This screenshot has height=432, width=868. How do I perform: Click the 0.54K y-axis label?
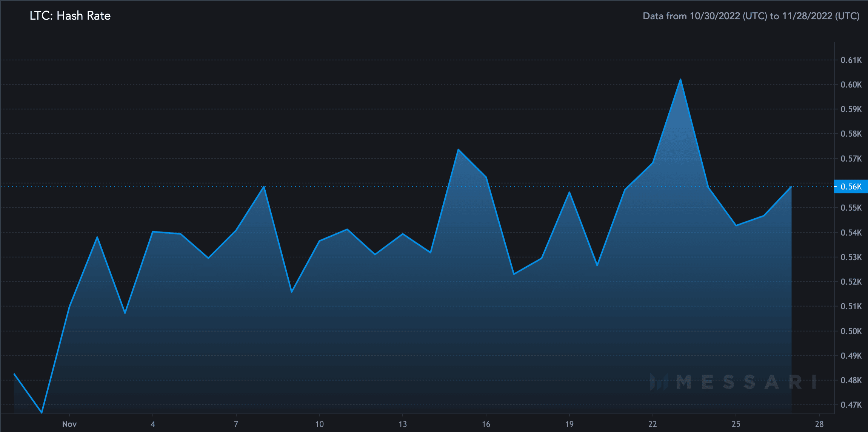[x=851, y=233]
